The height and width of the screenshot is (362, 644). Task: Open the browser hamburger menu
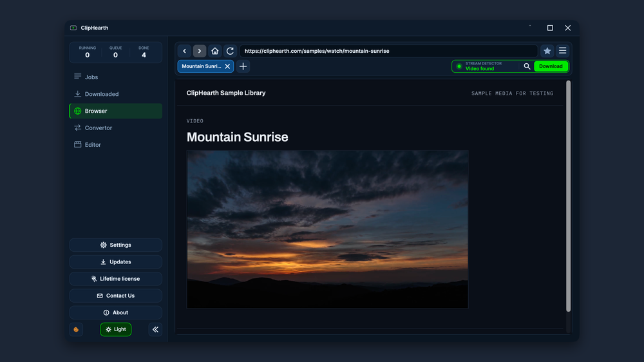563,51
